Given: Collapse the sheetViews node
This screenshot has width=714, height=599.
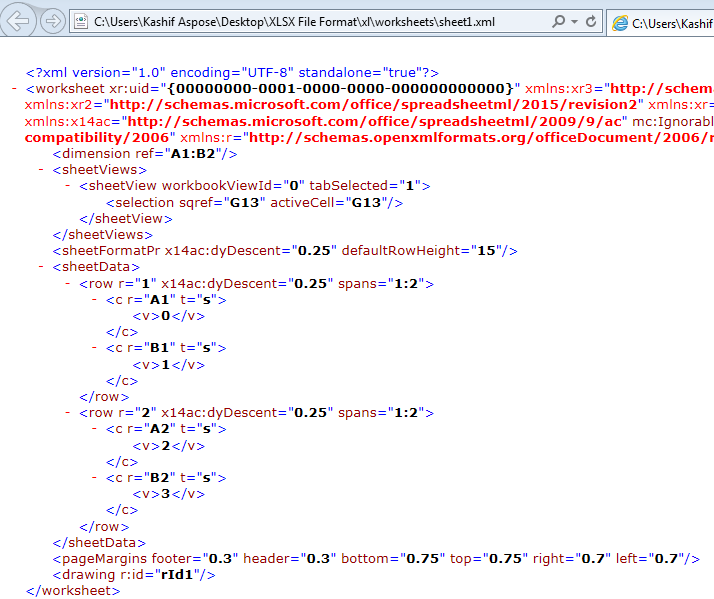Looking at the screenshot, I should click(41, 170).
